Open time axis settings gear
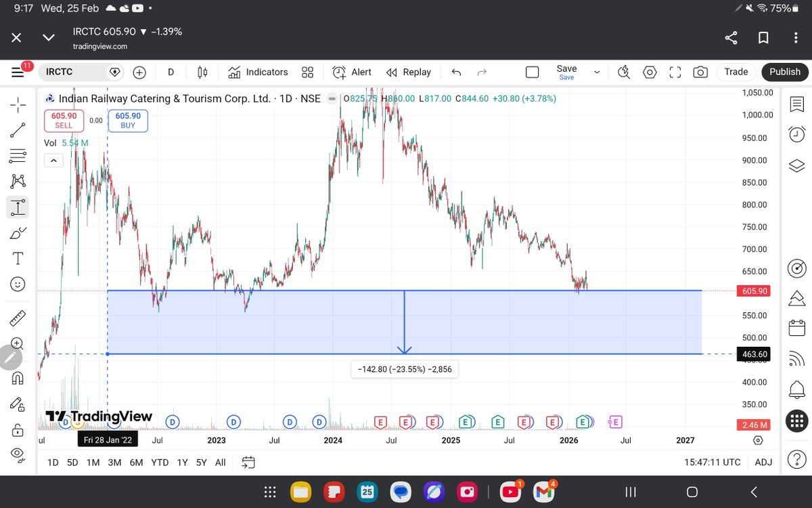 (x=758, y=440)
